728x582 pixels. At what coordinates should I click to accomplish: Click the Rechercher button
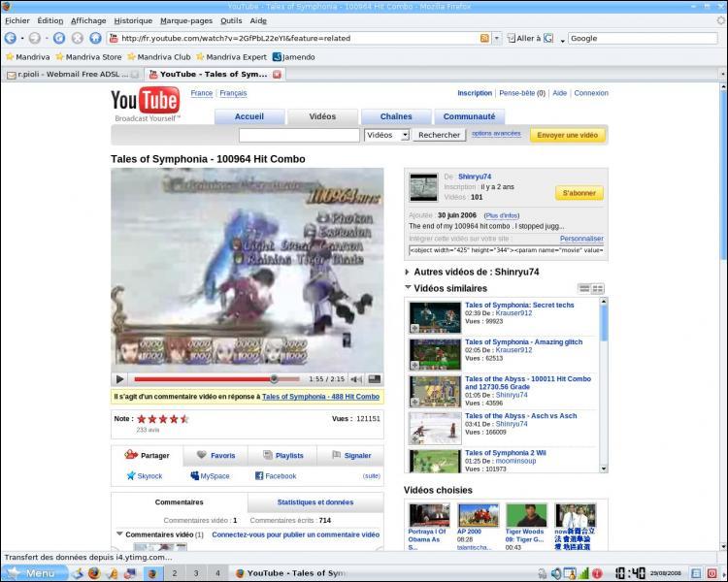(439, 135)
